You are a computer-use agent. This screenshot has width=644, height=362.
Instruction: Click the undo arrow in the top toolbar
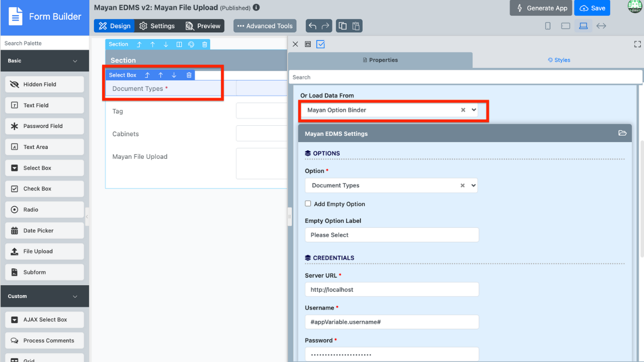click(313, 26)
